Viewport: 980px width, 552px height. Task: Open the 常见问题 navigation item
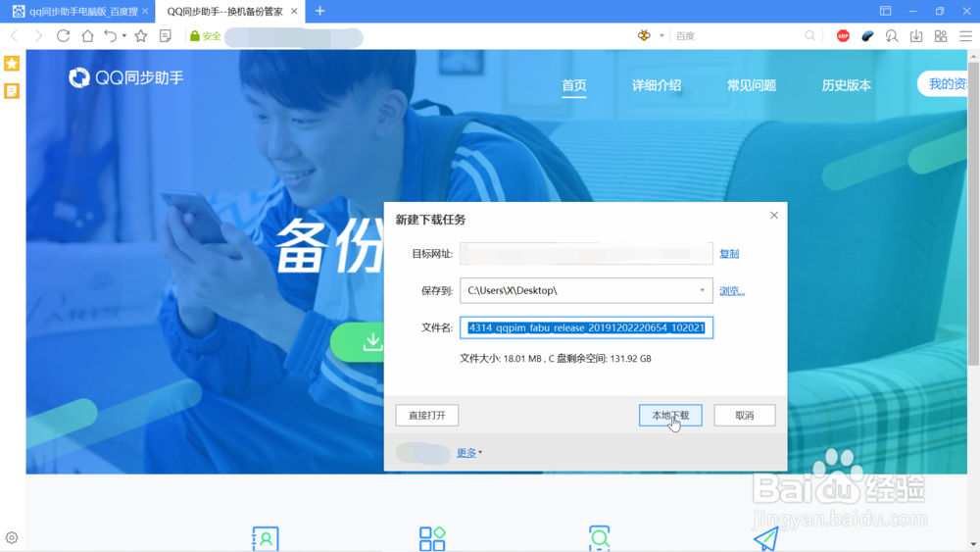[x=752, y=85]
